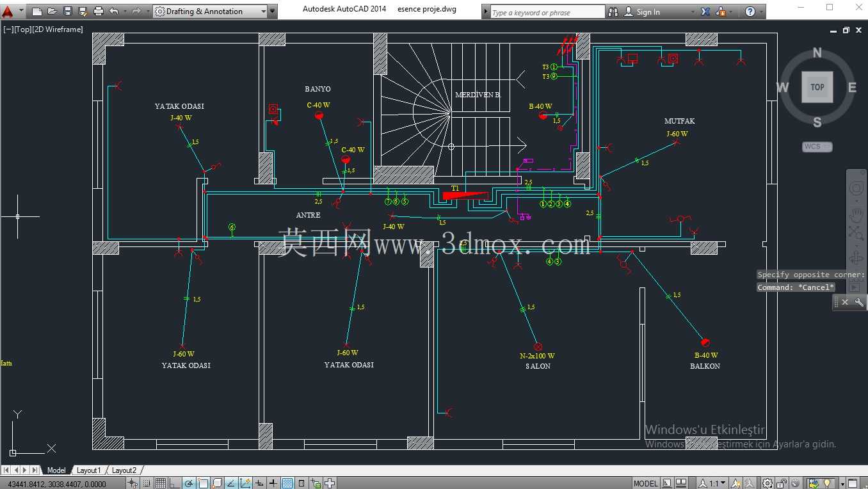Image resolution: width=868 pixels, height=489 pixels.
Task: Expand the Undo history dropdown arrow
Action: [x=124, y=12]
